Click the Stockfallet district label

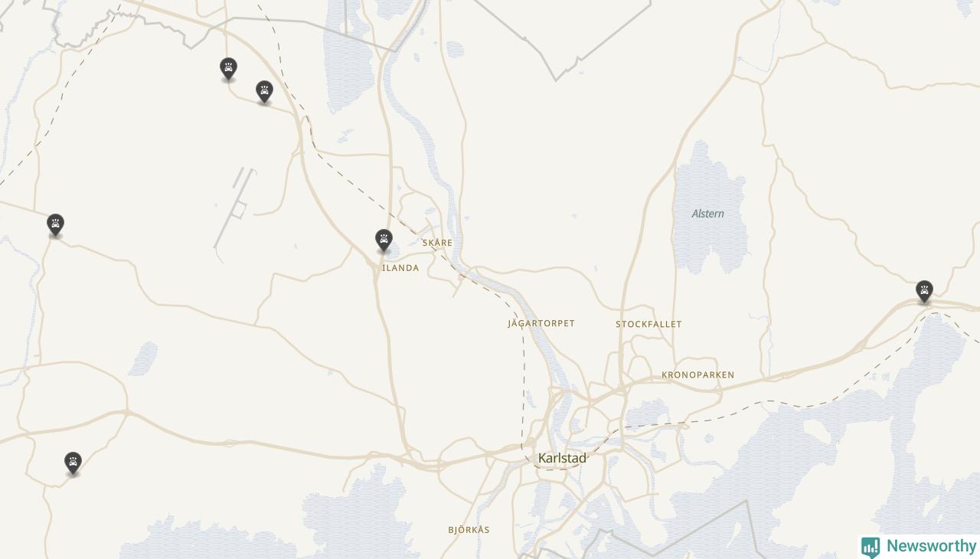648,324
